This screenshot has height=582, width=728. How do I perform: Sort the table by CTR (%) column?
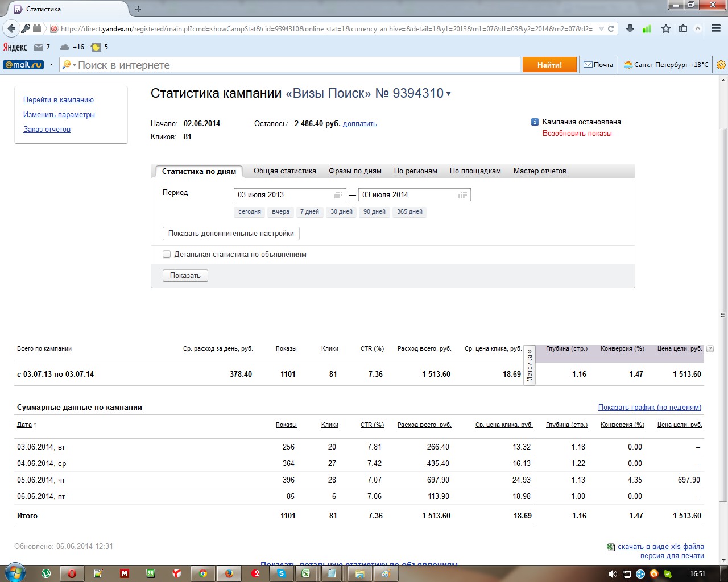pyautogui.click(x=372, y=425)
